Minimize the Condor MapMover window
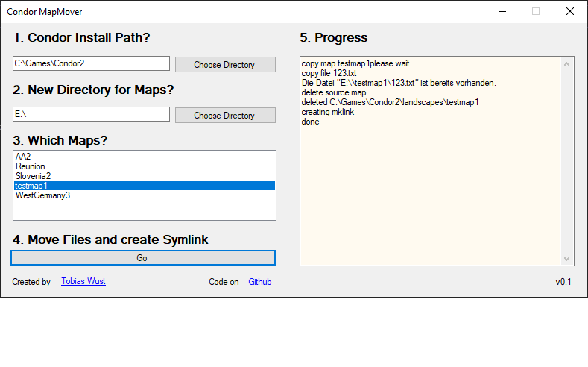The image size is (588, 367). pos(502,12)
